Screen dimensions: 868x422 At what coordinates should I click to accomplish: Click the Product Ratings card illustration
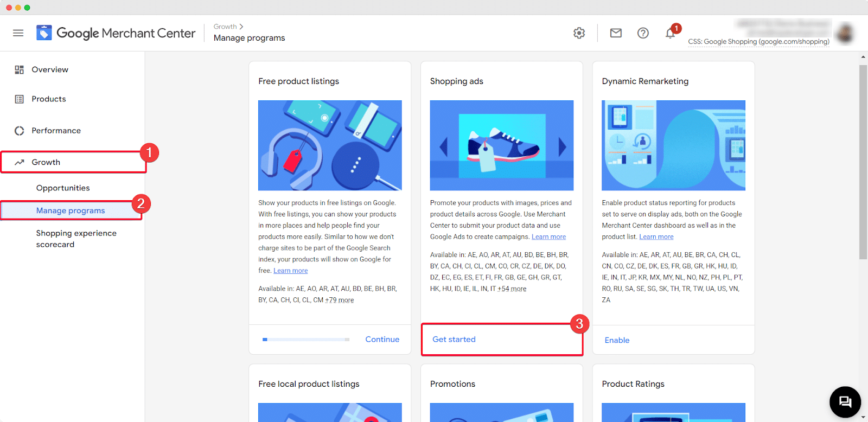tap(673, 412)
